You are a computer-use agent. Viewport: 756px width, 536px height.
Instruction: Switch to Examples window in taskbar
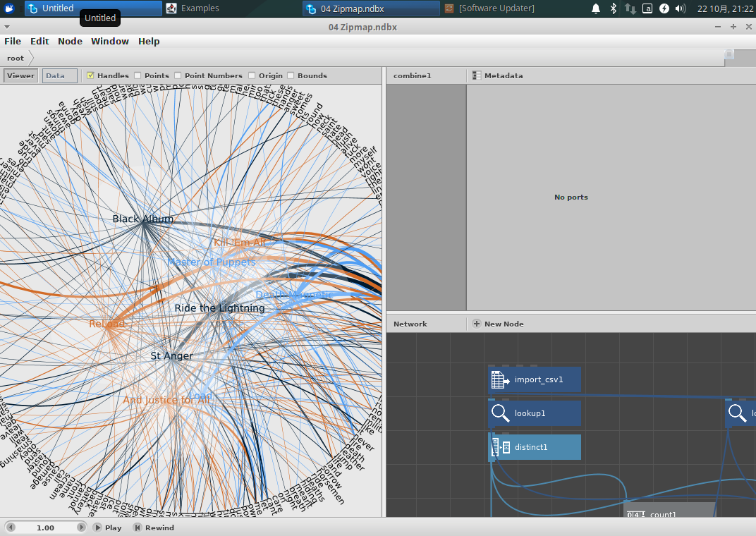coord(232,8)
